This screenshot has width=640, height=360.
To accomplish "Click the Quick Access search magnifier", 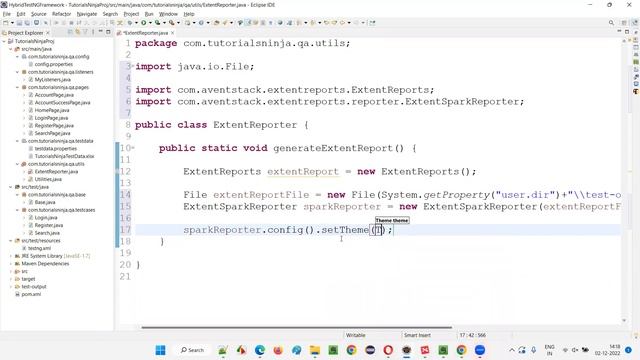I will [x=611, y=23].
